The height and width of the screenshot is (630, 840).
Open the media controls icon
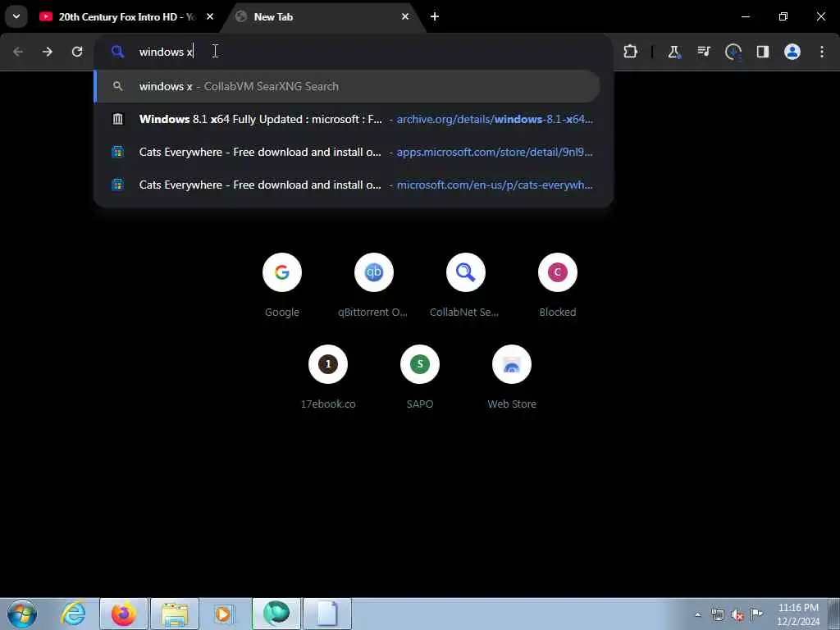(703, 52)
